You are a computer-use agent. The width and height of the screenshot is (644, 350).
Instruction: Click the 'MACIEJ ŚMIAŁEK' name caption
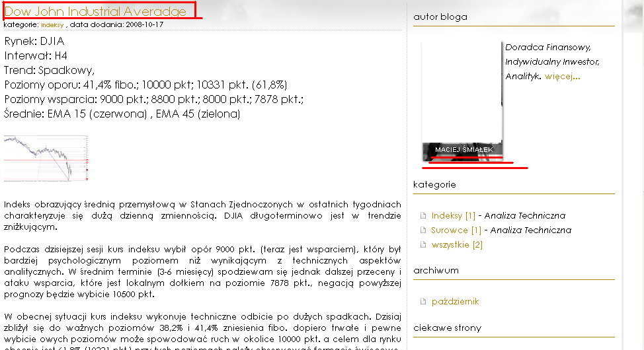coord(463,150)
